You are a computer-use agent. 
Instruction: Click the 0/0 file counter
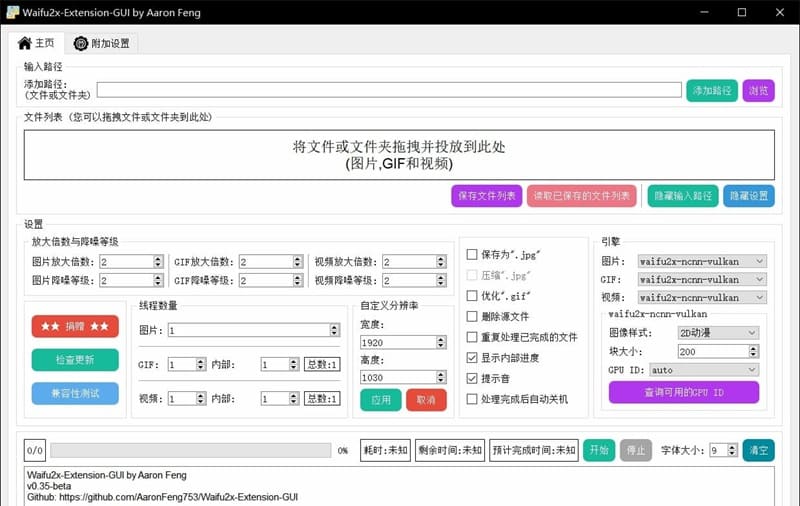[x=35, y=450]
